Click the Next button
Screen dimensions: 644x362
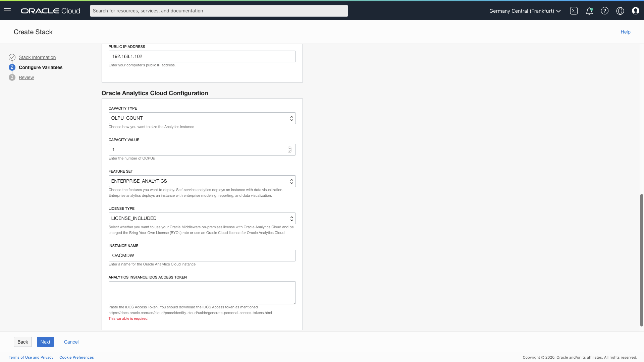pyautogui.click(x=45, y=342)
